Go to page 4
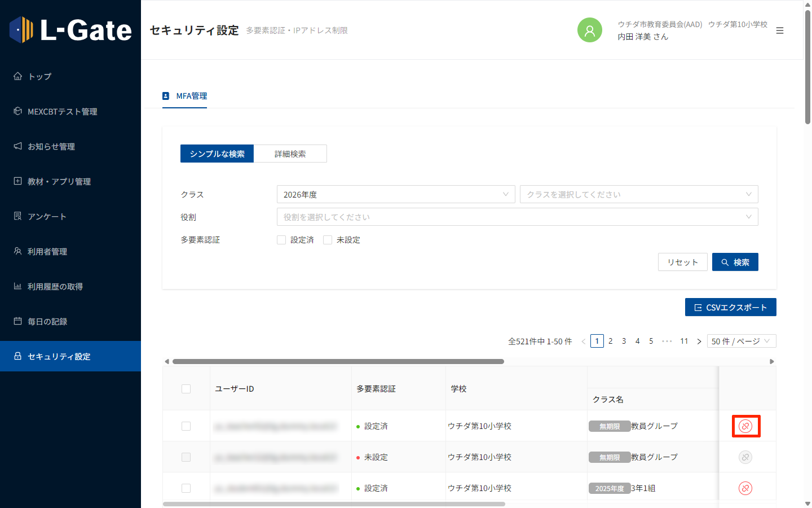Image resolution: width=812 pixels, height=508 pixels. click(638, 341)
